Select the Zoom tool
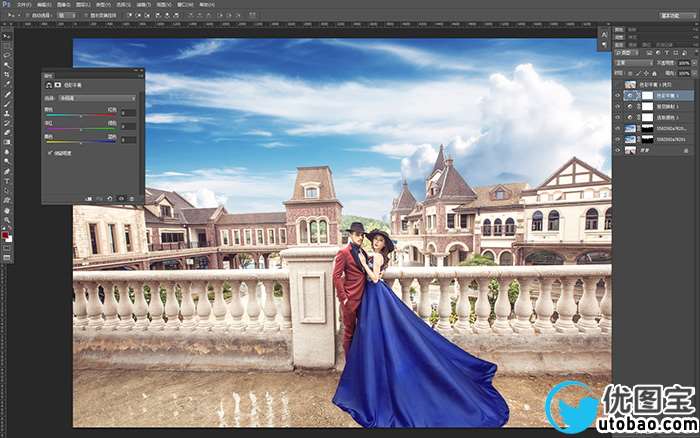This screenshot has height=438, width=700. [7, 220]
